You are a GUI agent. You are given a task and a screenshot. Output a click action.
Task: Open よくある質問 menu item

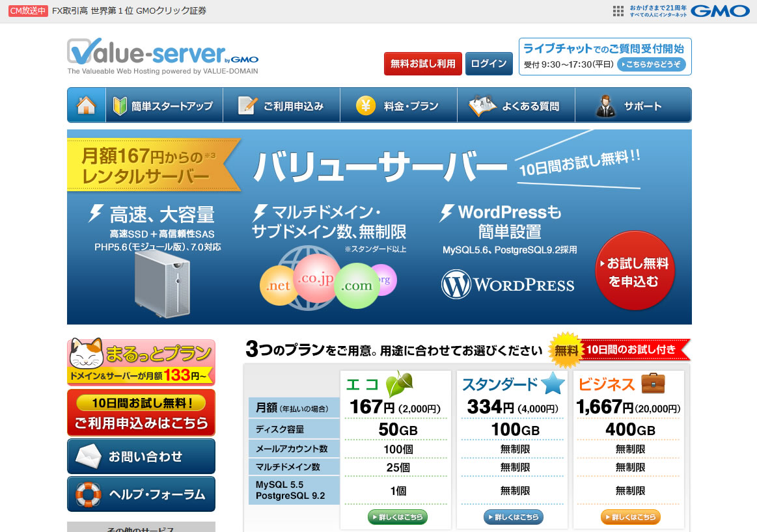point(516,105)
